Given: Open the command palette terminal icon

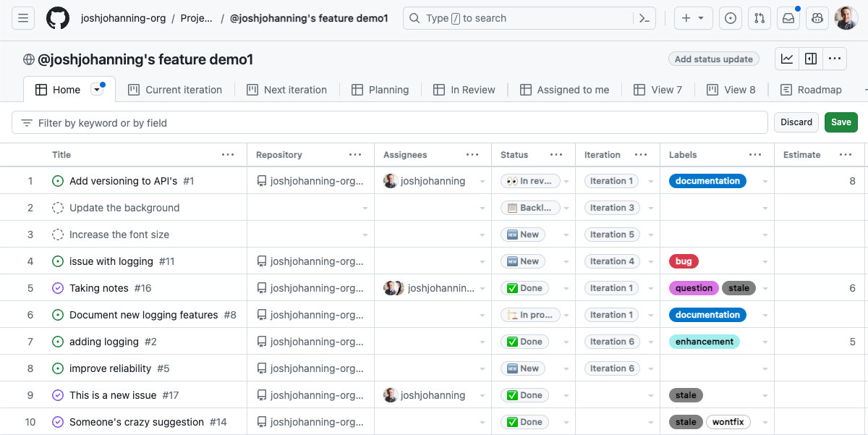Looking at the screenshot, I should coord(643,17).
